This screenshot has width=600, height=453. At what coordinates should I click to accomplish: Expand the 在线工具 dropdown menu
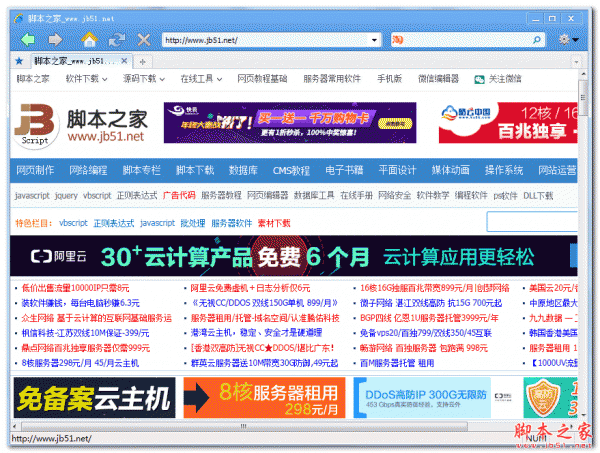click(x=201, y=79)
